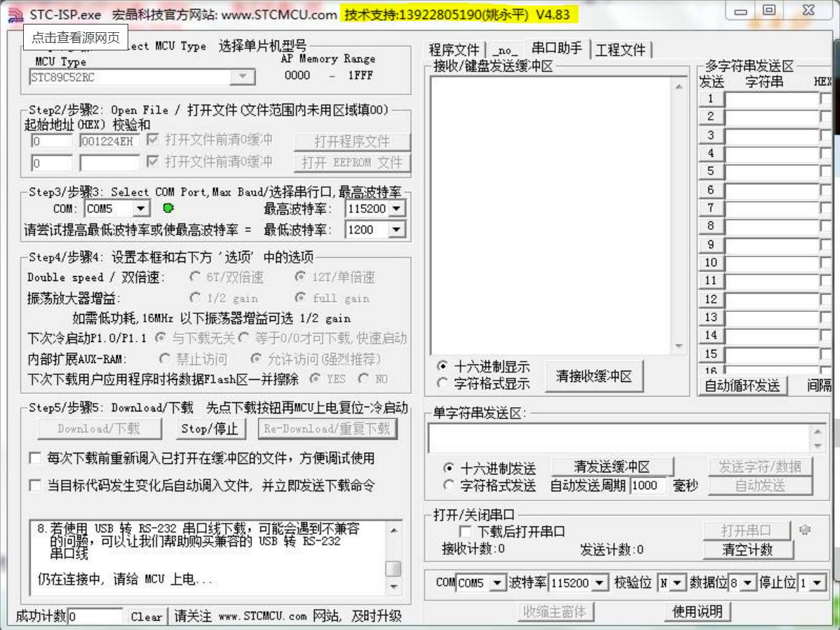This screenshot has width=840, height=630.
Task: Click the 收缩主窗体 button
Action: [x=555, y=611]
